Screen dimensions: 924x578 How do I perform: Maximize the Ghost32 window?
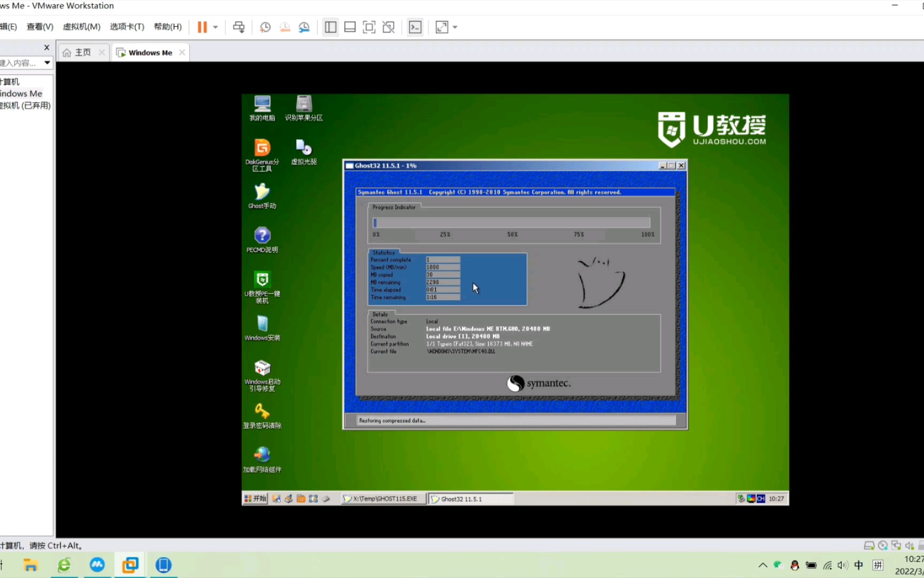click(x=672, y=166)
